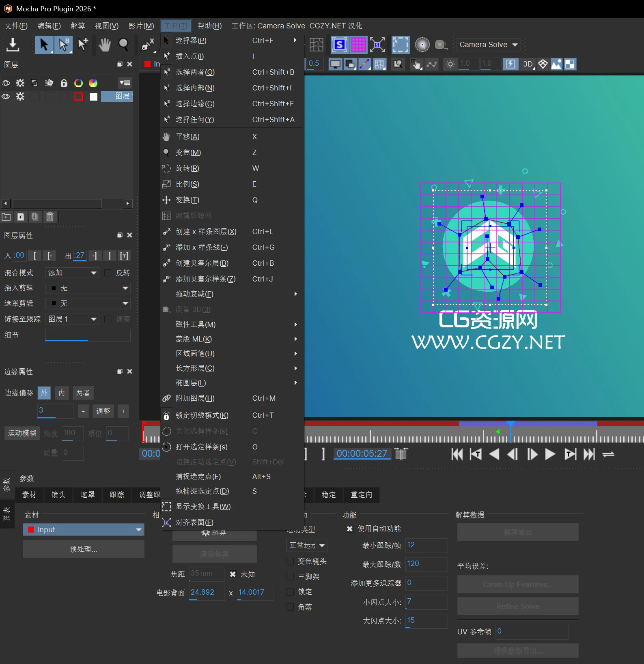The height and width of the screenshot is (664, 644).
Task: Toggle tracking gear cog of the layer row
Action: [20, 97]
